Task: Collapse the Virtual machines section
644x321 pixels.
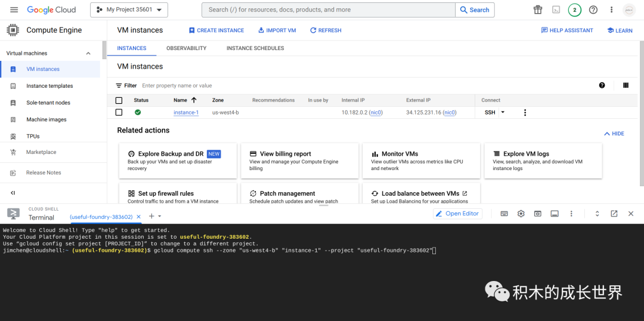Action: (88, 54)
